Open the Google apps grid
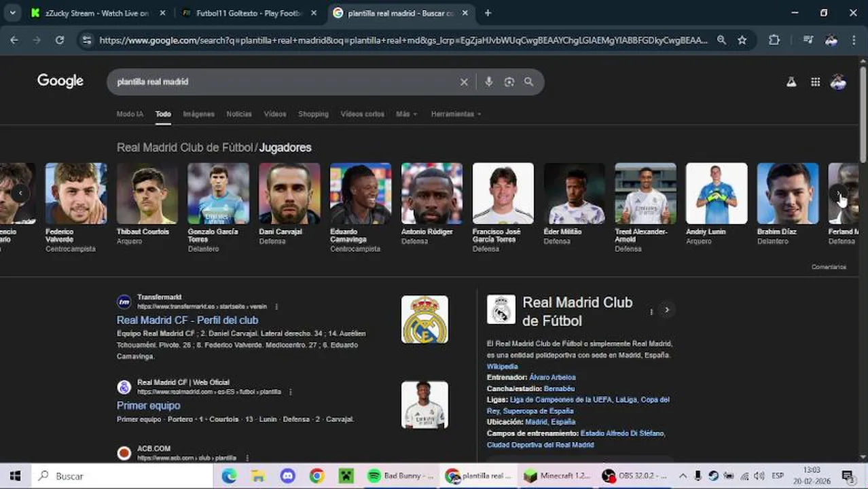 pos(815,82)
